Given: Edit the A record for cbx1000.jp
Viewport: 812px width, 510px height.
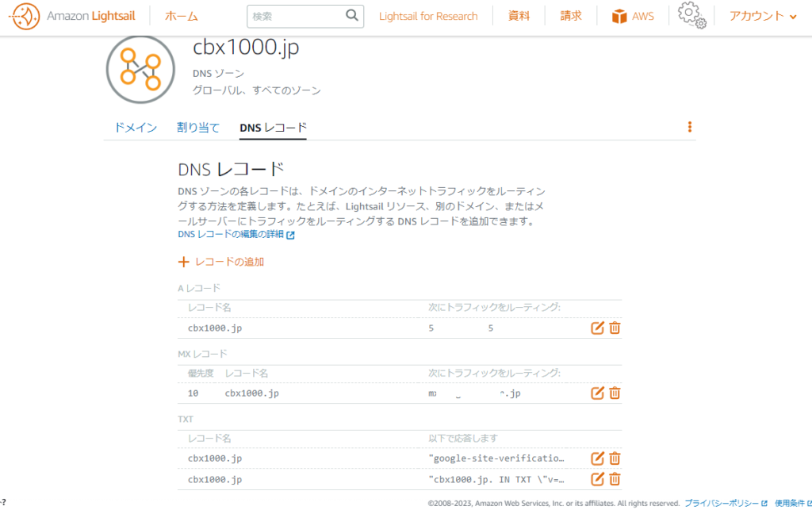Looking at the screenshot, I should click(x=597, y=328).
